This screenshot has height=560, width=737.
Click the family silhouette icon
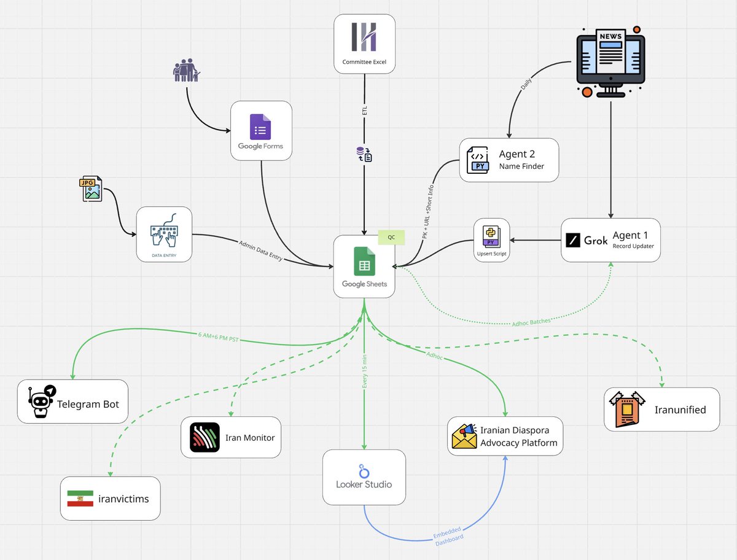[187, 70]
